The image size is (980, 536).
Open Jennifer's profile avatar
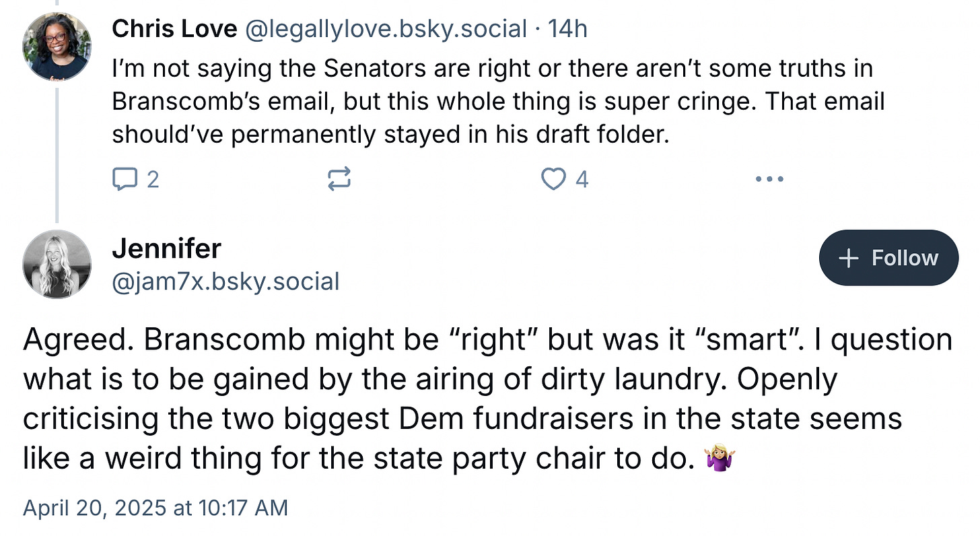56,263
